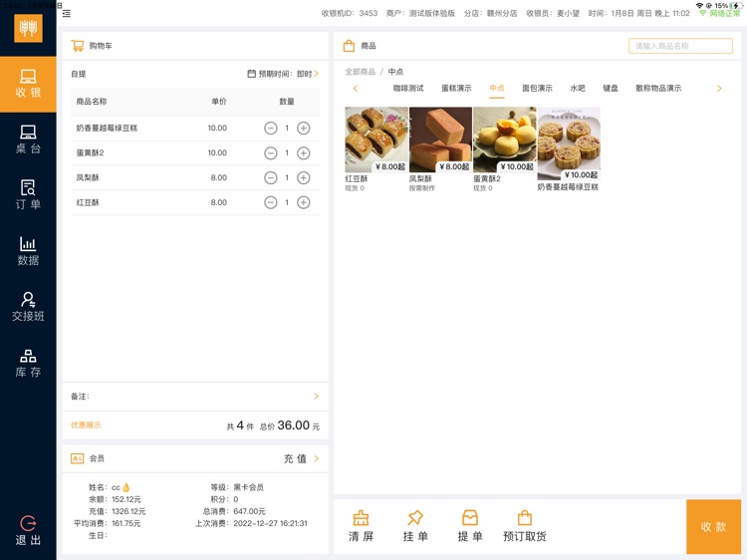Click the 总消费 647.00元 value
Viewport: 747px width, 560px height.
pyautogui.click(x=249, y=511)
